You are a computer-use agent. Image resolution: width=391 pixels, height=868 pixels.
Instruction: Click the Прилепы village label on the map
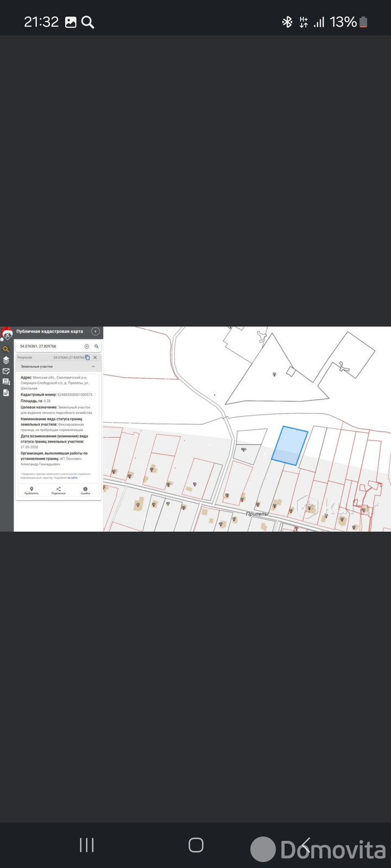(257, 513)
